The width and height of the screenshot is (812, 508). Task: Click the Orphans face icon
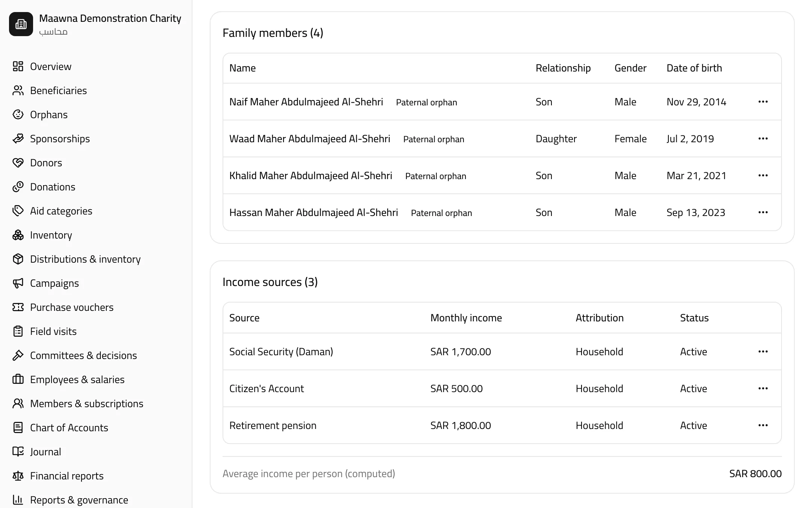coord(18,115)
